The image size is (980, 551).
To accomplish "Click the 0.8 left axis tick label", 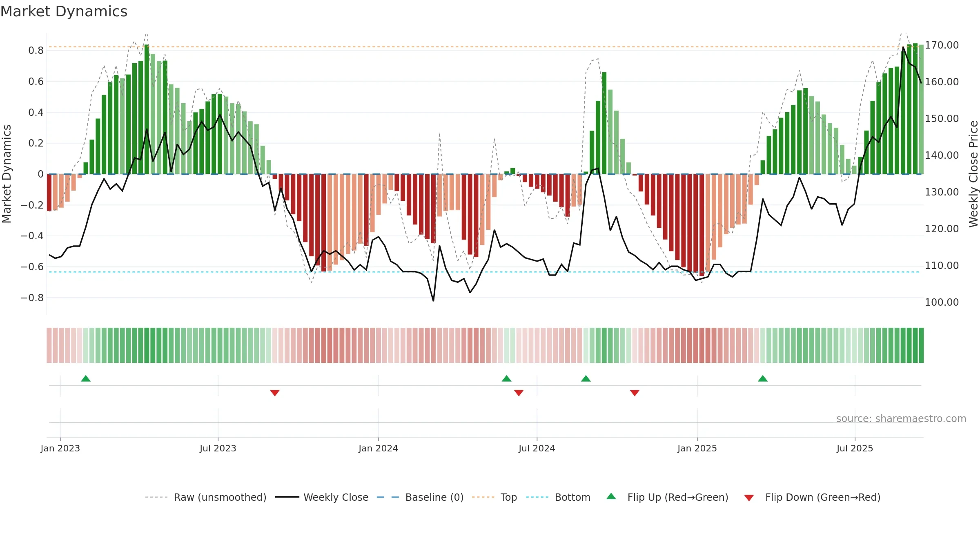I will click(36, 51).
